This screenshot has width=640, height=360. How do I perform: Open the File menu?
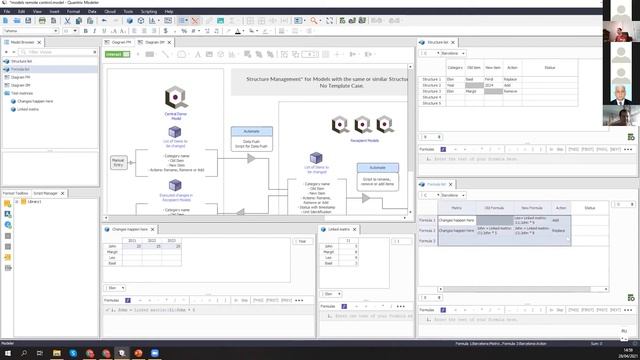tap(7, 11)
